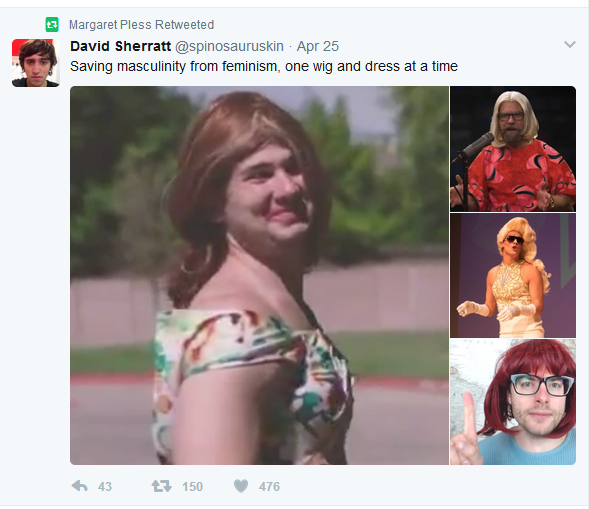Retweet using the retweet arrows icon
Screen dimensions: 589x509
(162, 486)
